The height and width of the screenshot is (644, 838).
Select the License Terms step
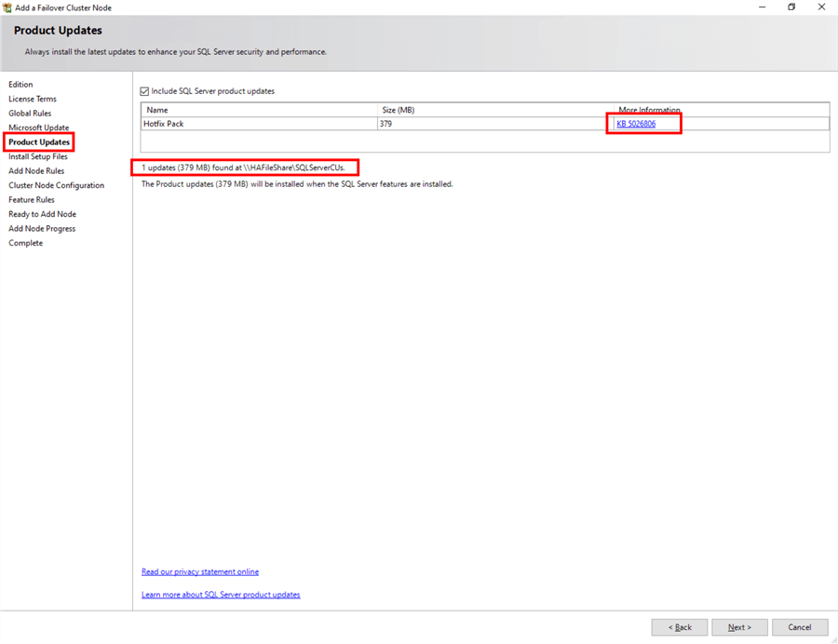point(33,99)
